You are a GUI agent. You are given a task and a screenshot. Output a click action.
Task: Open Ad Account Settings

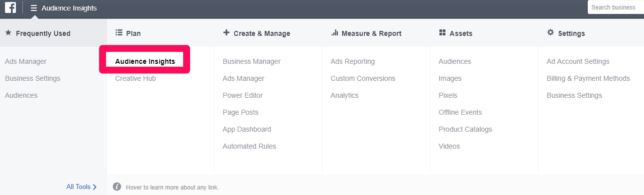point(578,61)
